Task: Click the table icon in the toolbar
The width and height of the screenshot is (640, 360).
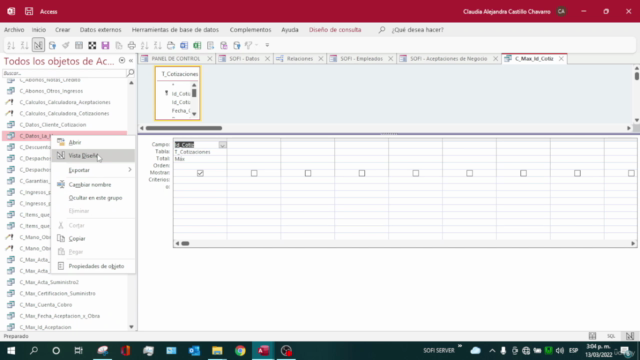Action: (79, 45)
